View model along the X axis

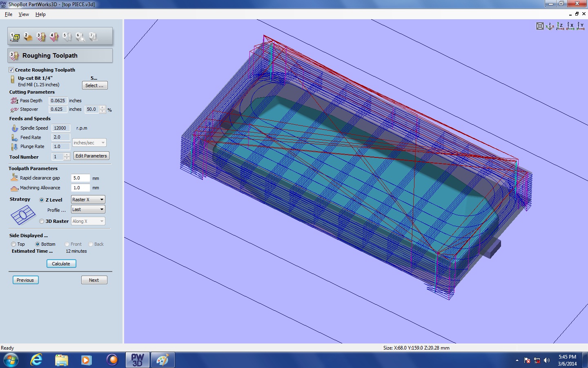coord(570,26)
